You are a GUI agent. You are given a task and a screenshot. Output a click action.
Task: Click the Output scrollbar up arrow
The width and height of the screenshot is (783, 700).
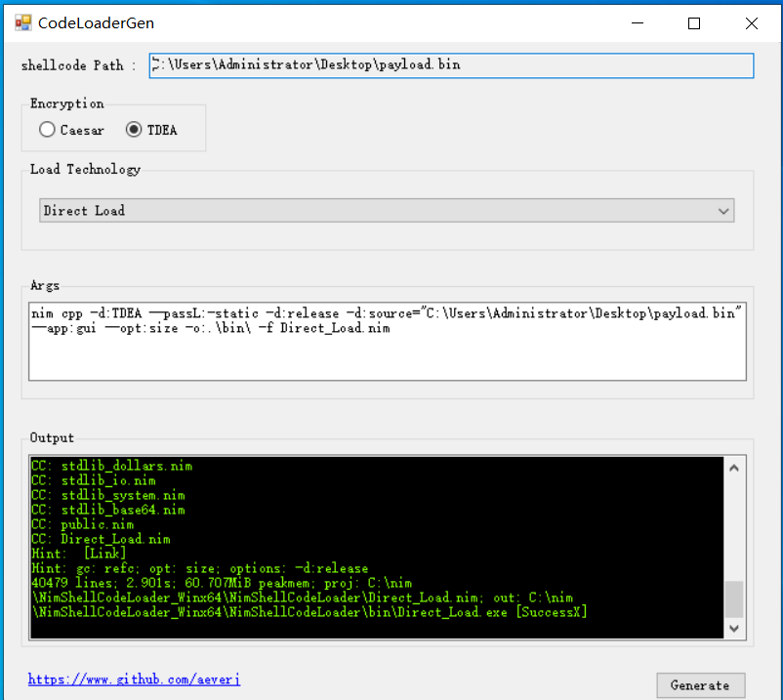pyautogui.click(x=734, y=468)
